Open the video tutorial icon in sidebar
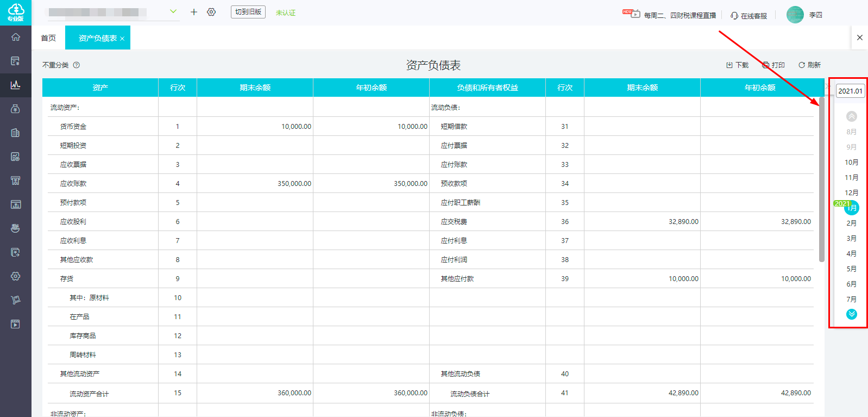 (x=16, y=324)
